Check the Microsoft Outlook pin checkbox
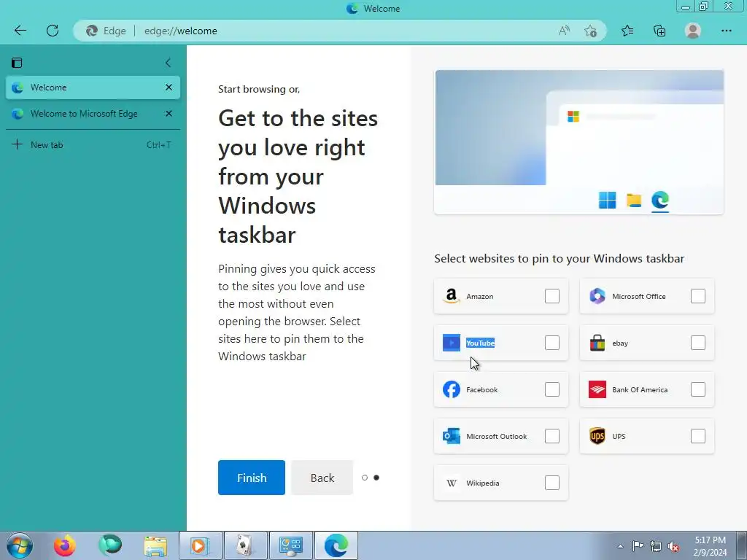This screenshot has height=560, width=747. [552, 436]
